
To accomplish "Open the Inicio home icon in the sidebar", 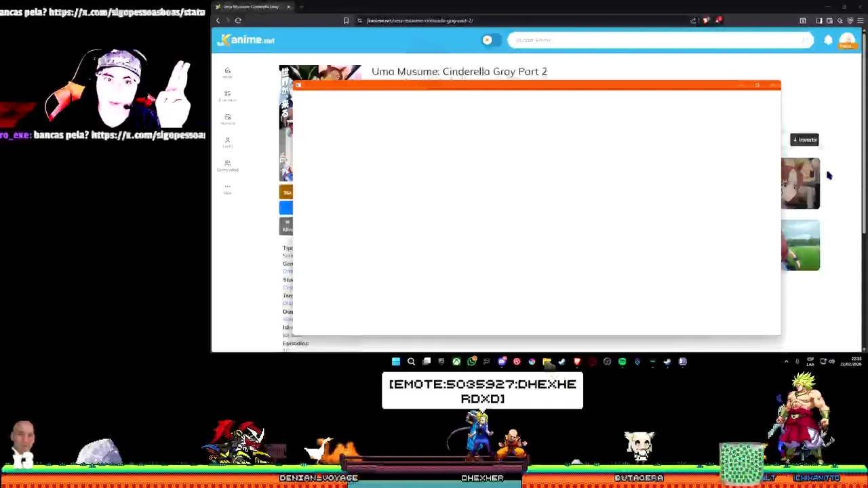I will (x=227, y=72).
